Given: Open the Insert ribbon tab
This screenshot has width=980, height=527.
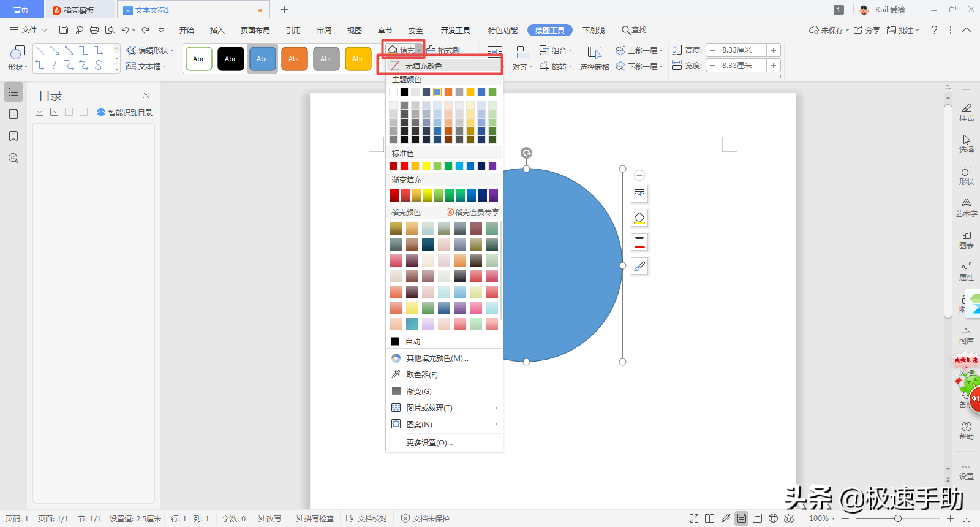Looking at the screenshot, I should click(x=217, y=30).
